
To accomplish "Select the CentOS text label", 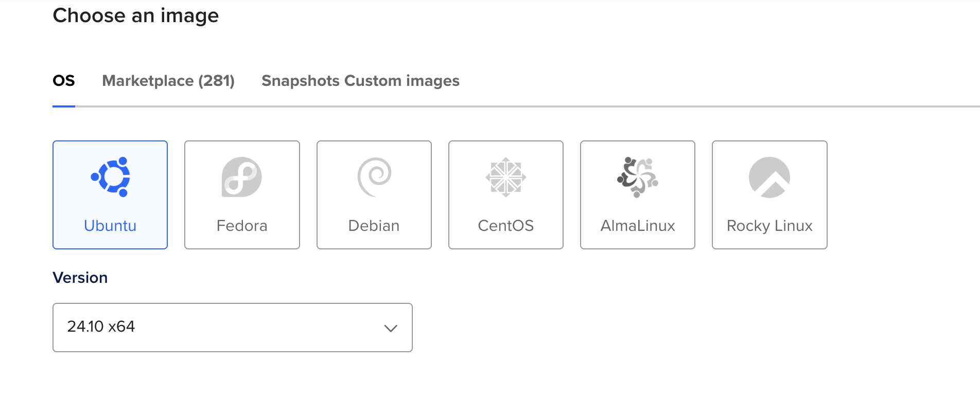I will (506, 226).
